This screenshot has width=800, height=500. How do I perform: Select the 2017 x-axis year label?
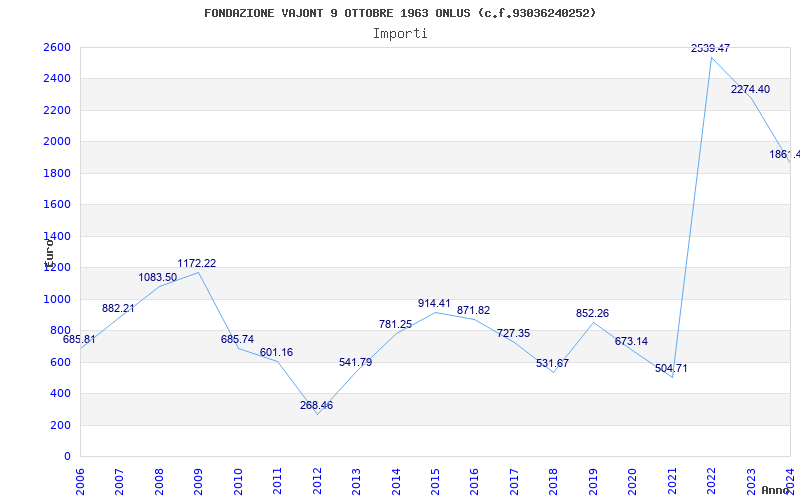(x=514, y=481)
